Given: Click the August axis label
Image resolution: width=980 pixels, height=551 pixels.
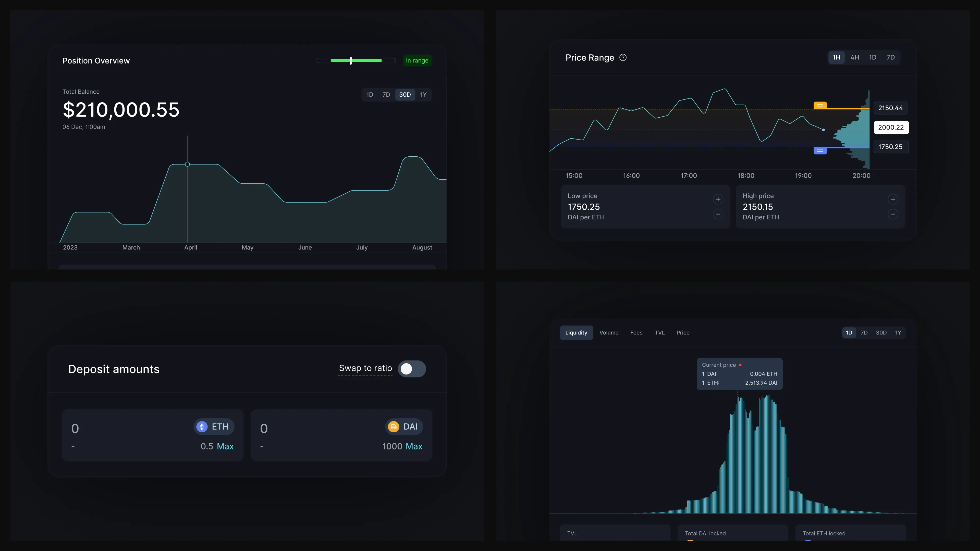Looking at the screenshot, I should tap(422, 247).
